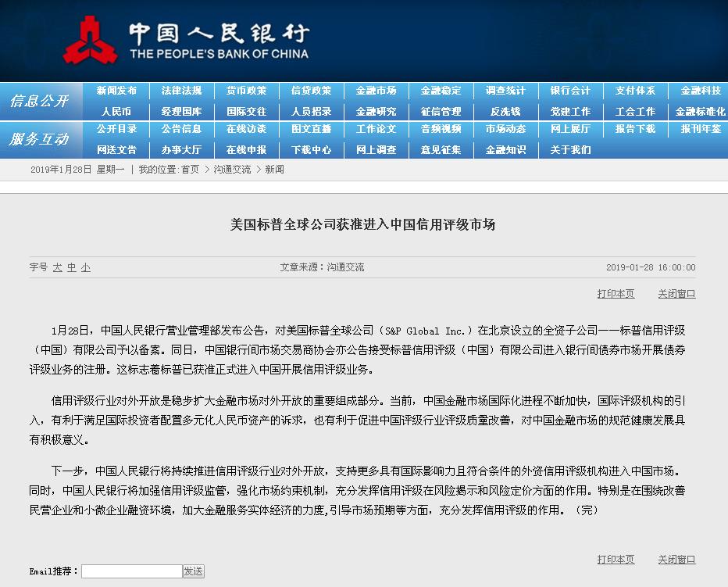Open 征信管理 menu item
Screen dimensions: 728x587
tap(441, 112)
